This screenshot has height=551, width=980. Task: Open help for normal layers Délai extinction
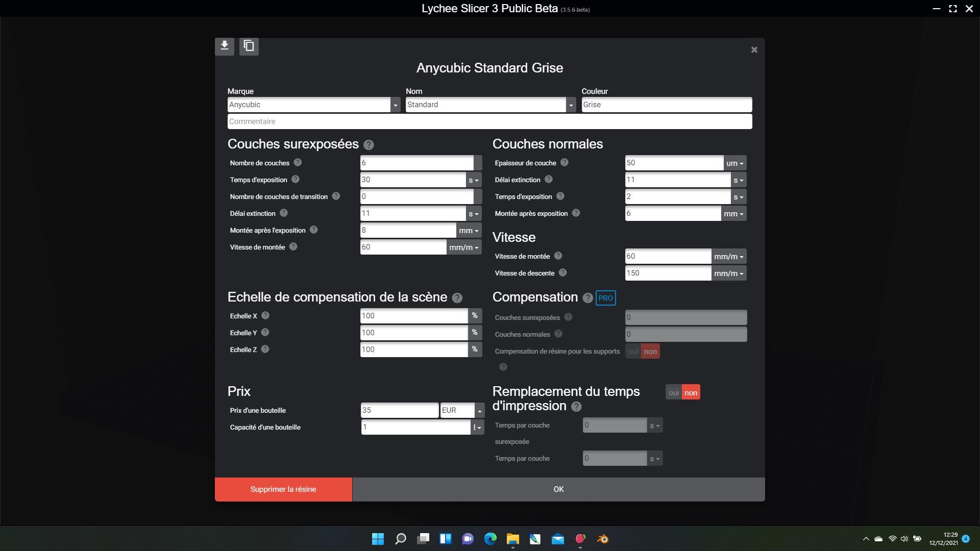(548, 179)
